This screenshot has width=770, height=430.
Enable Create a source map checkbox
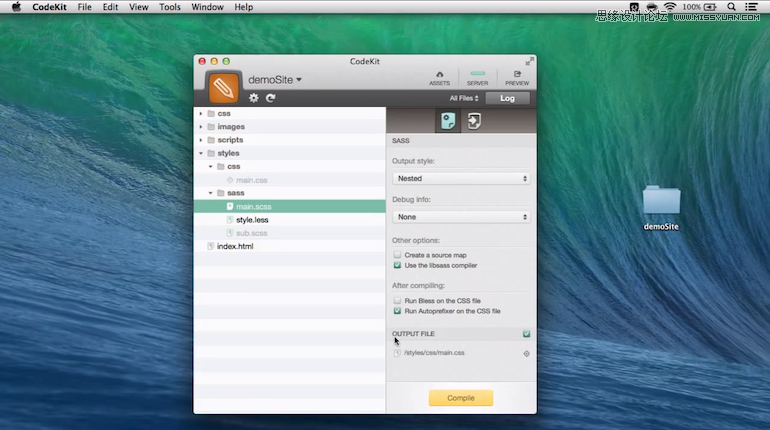click(x=397, y=255)
